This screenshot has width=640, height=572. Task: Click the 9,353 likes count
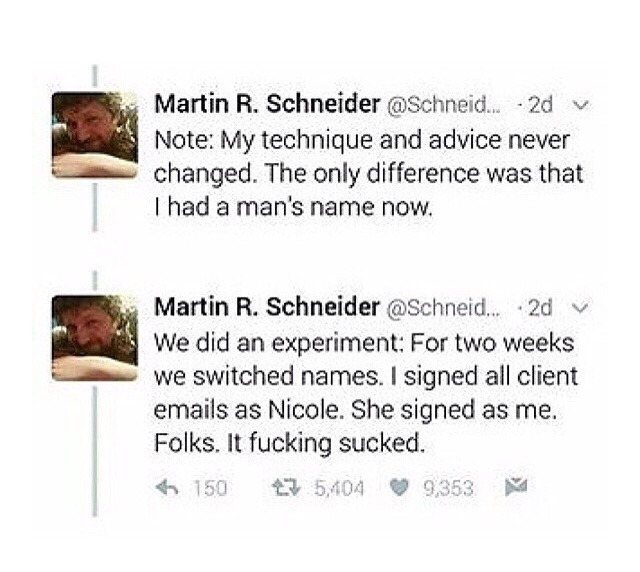[448, 488]
